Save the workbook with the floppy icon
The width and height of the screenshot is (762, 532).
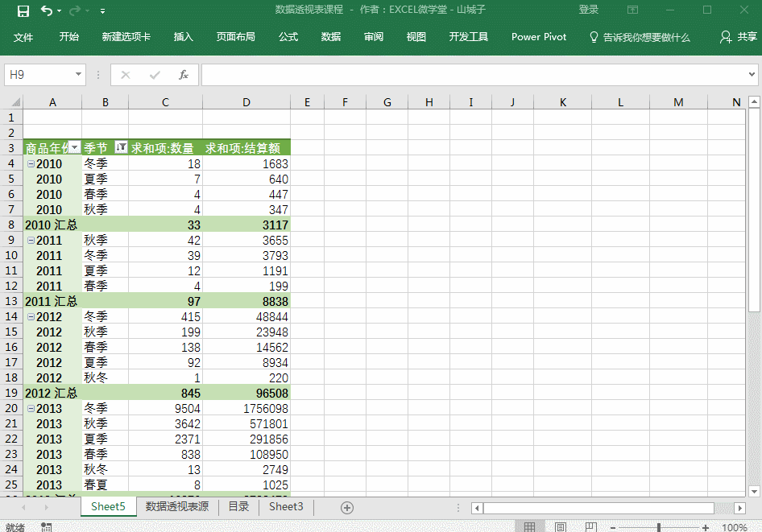[23, 10]
